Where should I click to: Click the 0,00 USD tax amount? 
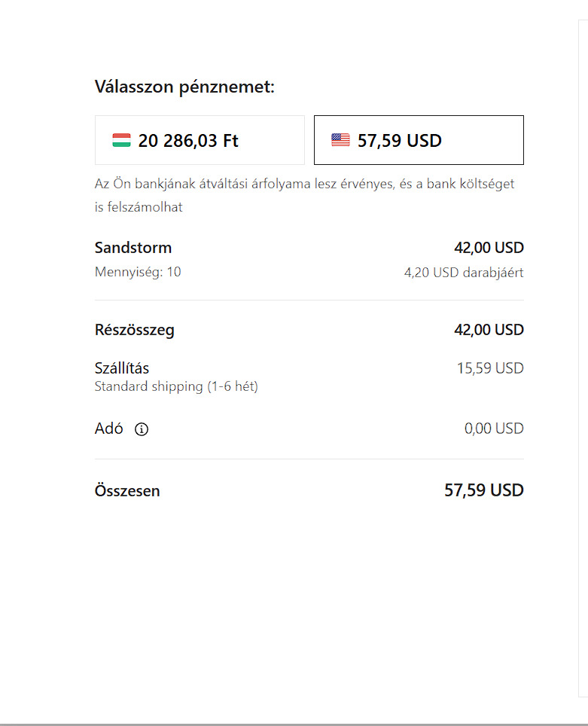493,429
